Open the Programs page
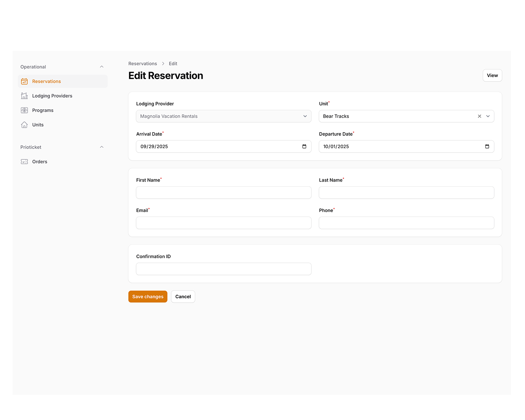 (63, 110)
